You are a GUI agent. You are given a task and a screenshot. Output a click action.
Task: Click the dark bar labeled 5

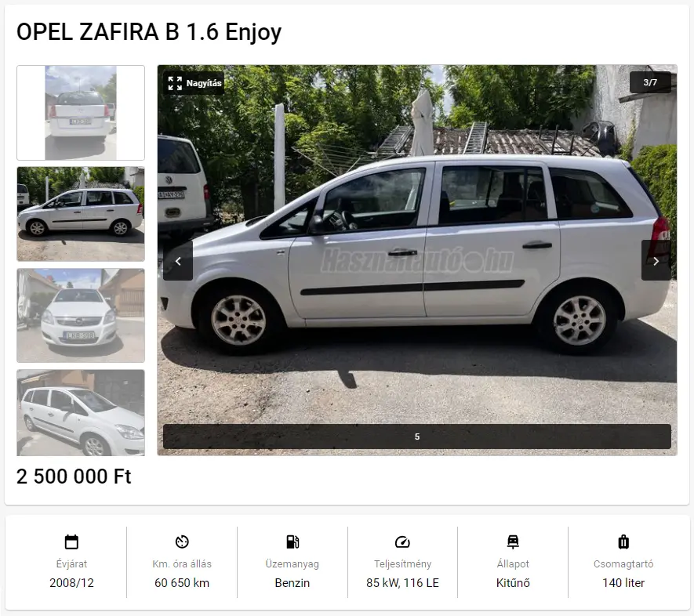click(x=417, y=437)
